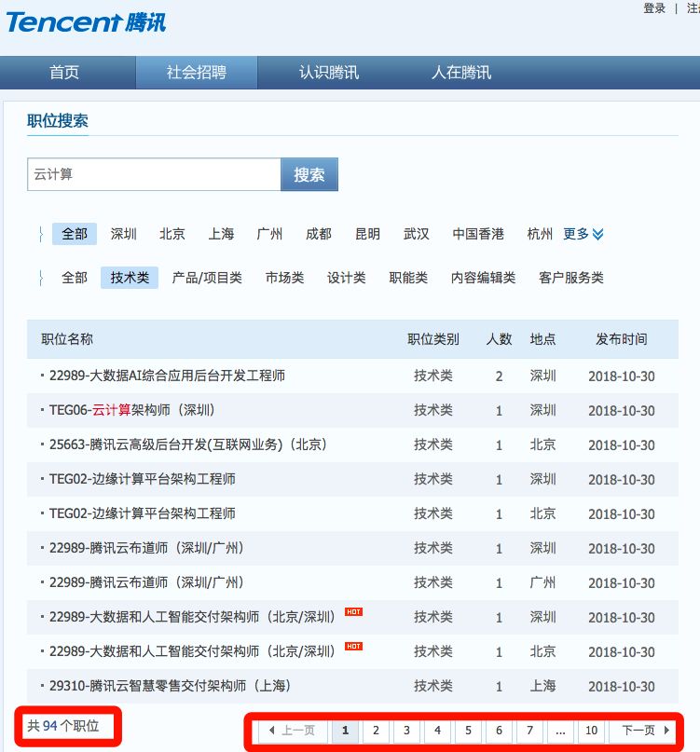
Task: Open 25663-腾讯云高级后台开发 job listing
Action: coord(188,444)
